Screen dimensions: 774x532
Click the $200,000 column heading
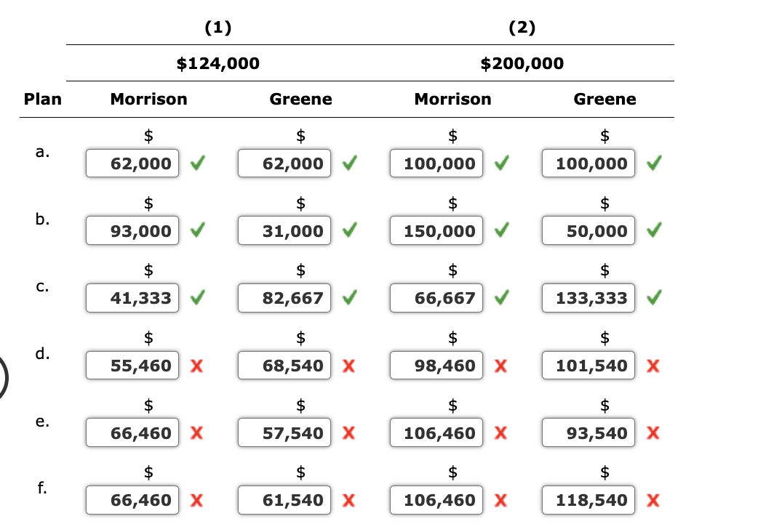(x=522, y=63)
